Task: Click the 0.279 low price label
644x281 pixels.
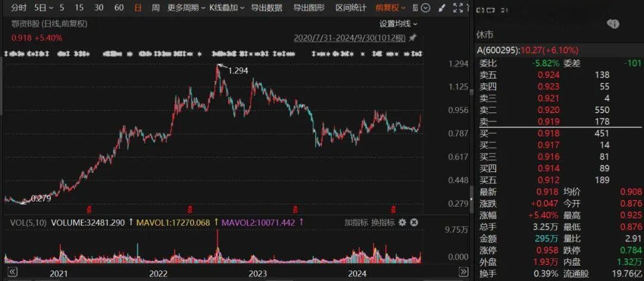Action: coord(41,198)
